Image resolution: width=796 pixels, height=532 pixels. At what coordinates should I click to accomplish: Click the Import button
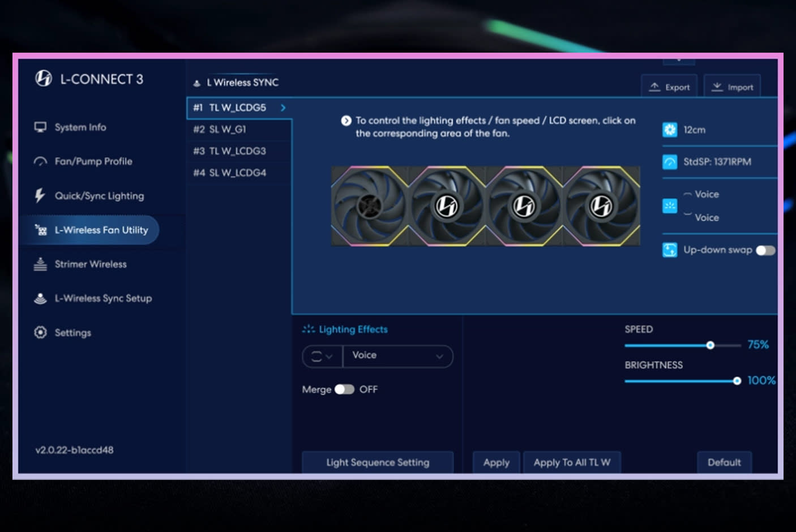click(733, 87)
